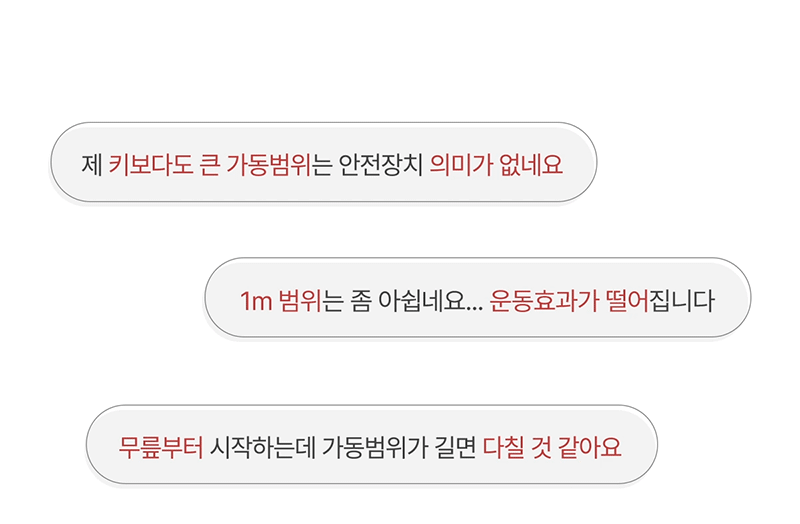Viewport: 800px width, 524px height.
Task: Click the red word '범위' after 1m
Action: click(x=300, y=301)
